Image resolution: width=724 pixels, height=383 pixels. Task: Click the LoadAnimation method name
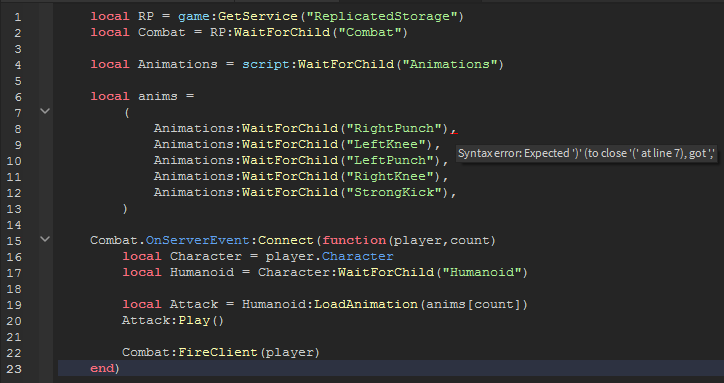(x=366, y=304)
